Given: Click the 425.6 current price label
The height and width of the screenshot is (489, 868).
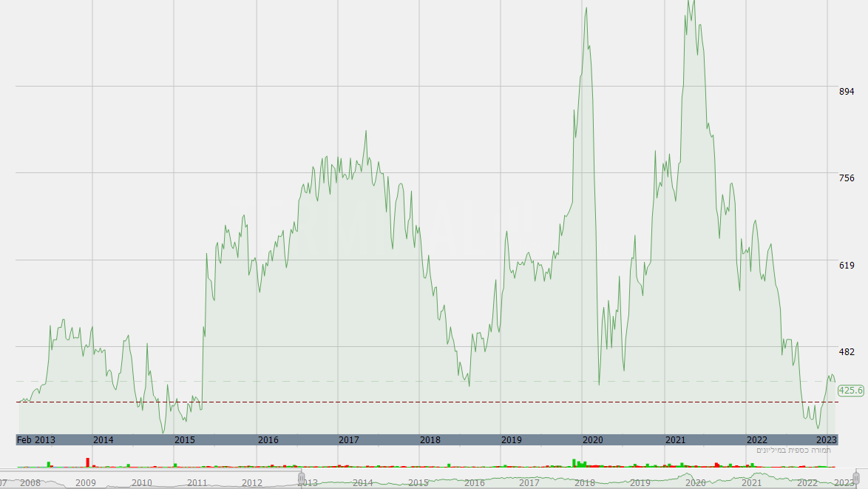Looking at the screenshot, I should point(850,391).
